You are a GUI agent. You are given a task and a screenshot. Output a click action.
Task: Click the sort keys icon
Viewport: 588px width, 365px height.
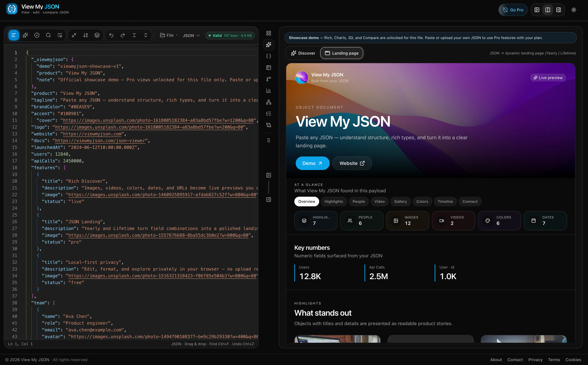click(86, 35)
